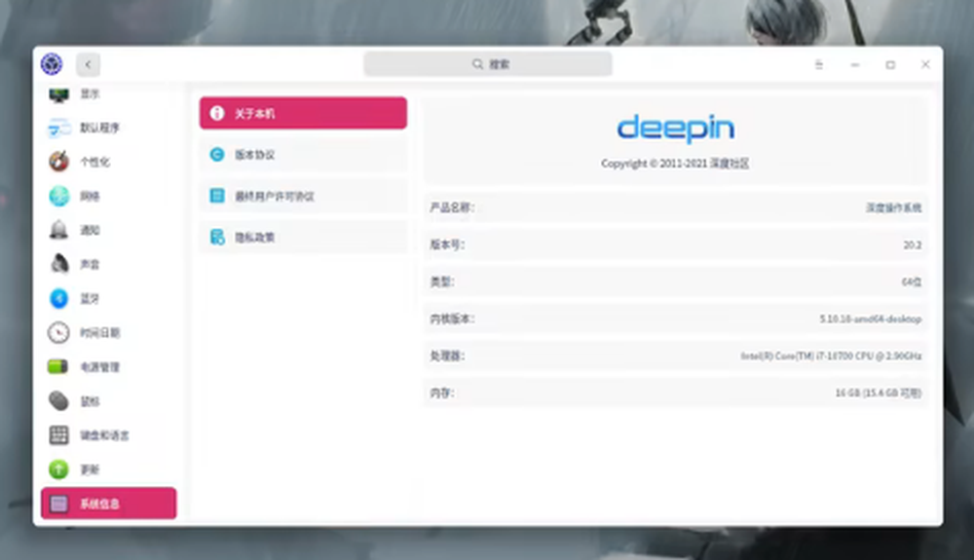Click the deepin logo
Screen dimensions: 974x560
(675, 129)
